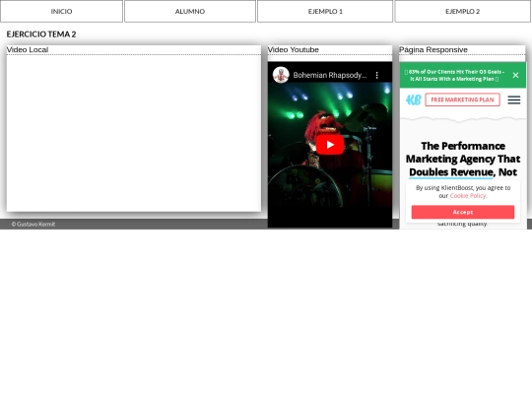This screenshot has width=532, height=399.
Task: Click the © Gustavo Kermit footer text
Action: coord(33,224)
